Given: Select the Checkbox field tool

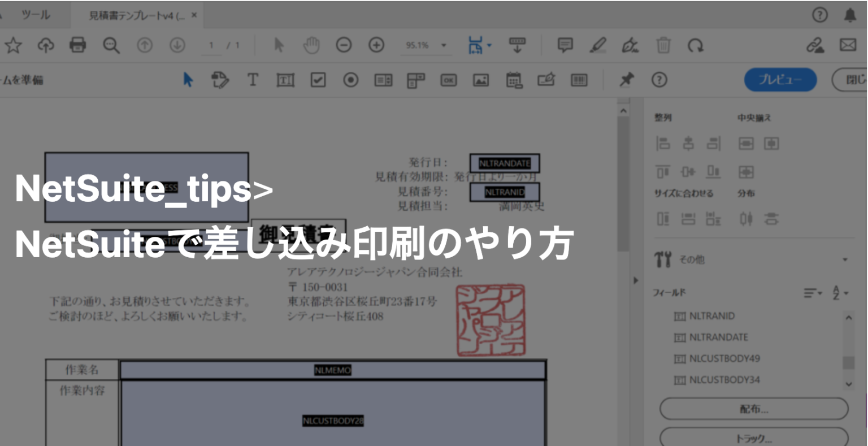Looking at the screenshot, I should coord(318,80).
